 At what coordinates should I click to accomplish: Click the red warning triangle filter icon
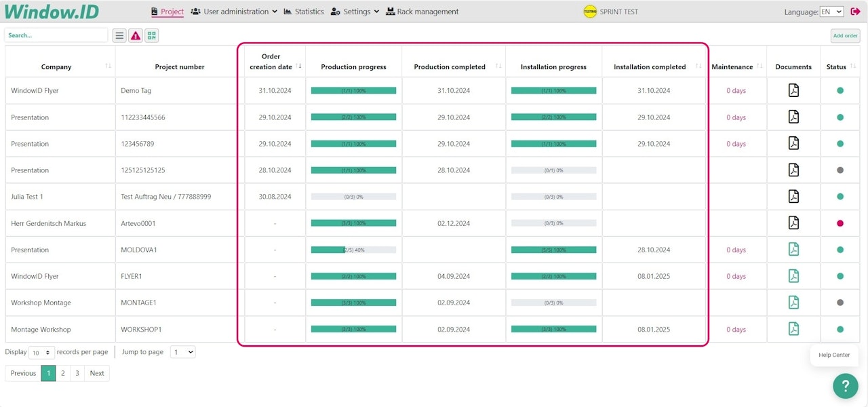(x=136, y=35)
